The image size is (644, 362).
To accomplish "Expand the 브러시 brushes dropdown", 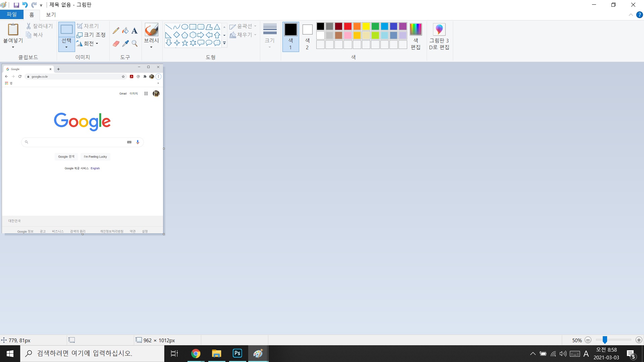I will click(151, 47).
